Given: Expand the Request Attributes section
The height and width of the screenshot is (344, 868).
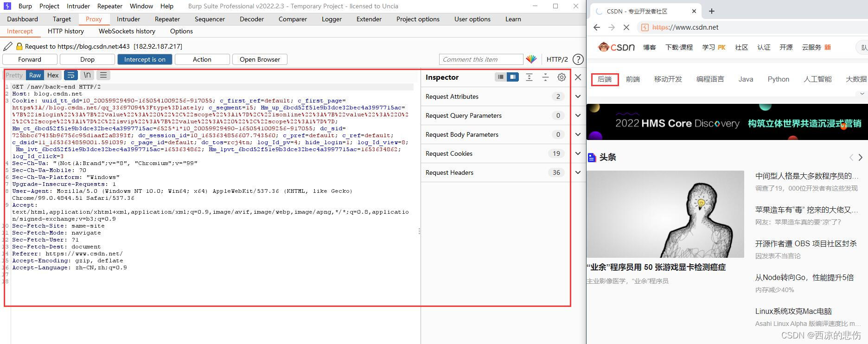Looking at the screenshot, I should pos(578,96).
